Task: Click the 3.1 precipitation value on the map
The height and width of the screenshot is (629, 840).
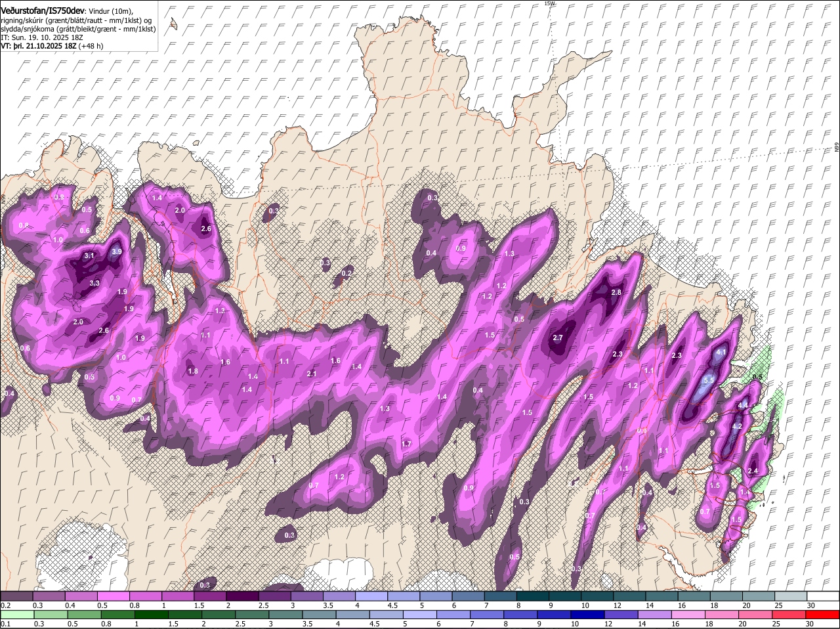Action: pyautogui.click(x=90, y=256)
